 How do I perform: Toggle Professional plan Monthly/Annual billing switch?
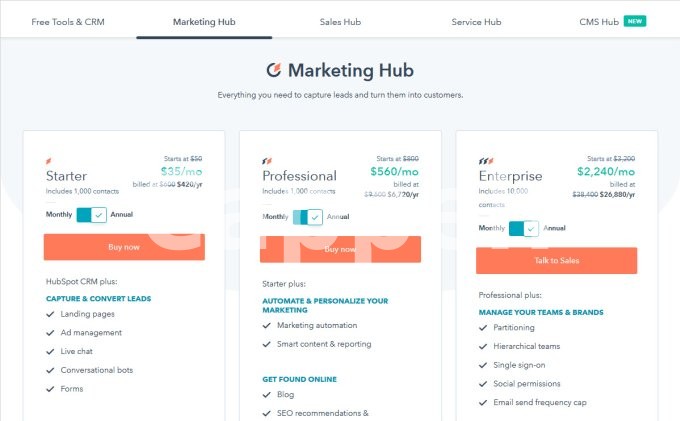coord(308,217)
